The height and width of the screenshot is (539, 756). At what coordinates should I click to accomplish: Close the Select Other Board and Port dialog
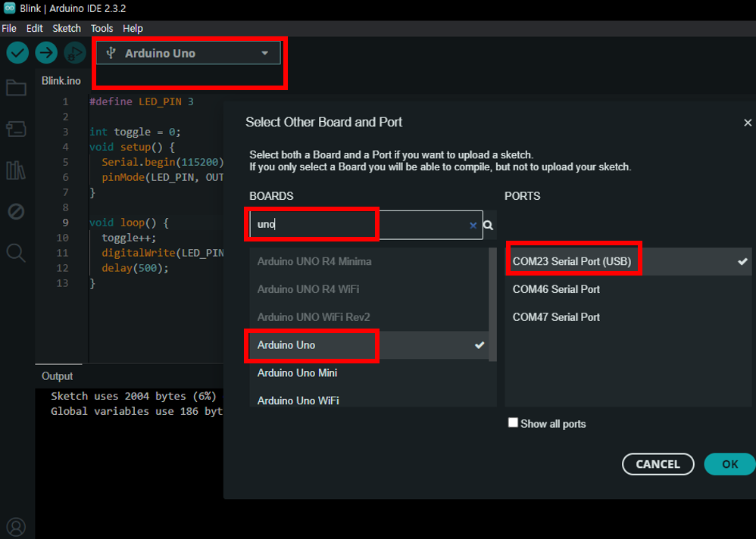[748, 123]
